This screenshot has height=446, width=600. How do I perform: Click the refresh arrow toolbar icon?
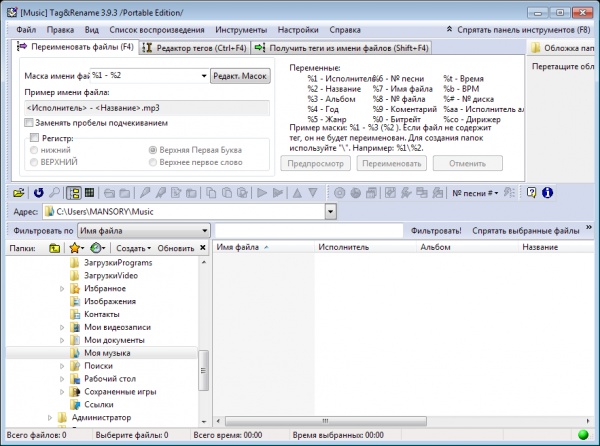click(38, 192)
